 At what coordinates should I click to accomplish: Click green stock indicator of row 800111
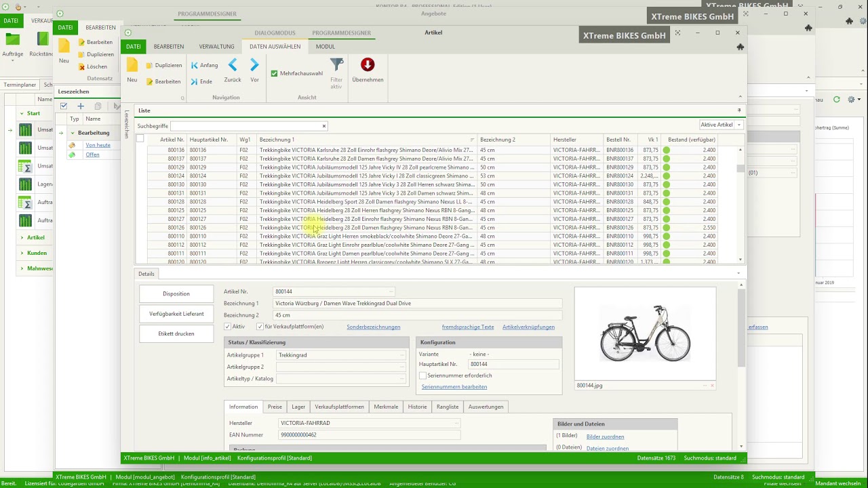pyautogui.click(x=667, y=253)
